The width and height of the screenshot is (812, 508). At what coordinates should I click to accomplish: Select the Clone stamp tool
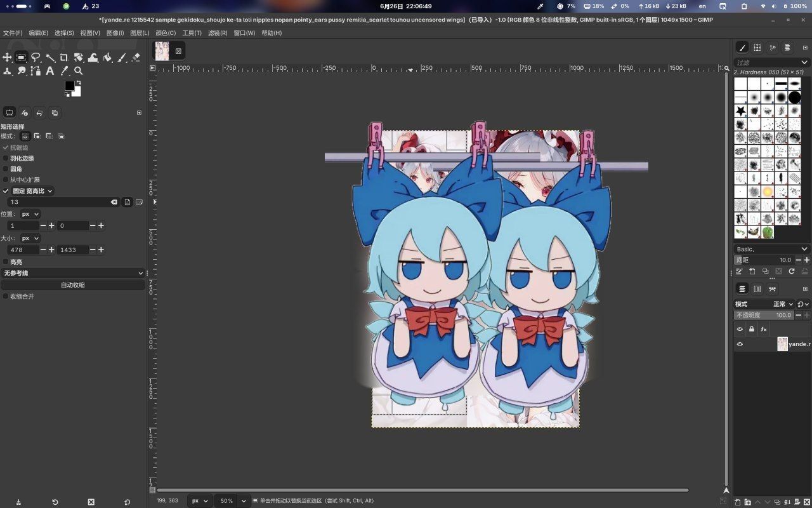(7, 71)
